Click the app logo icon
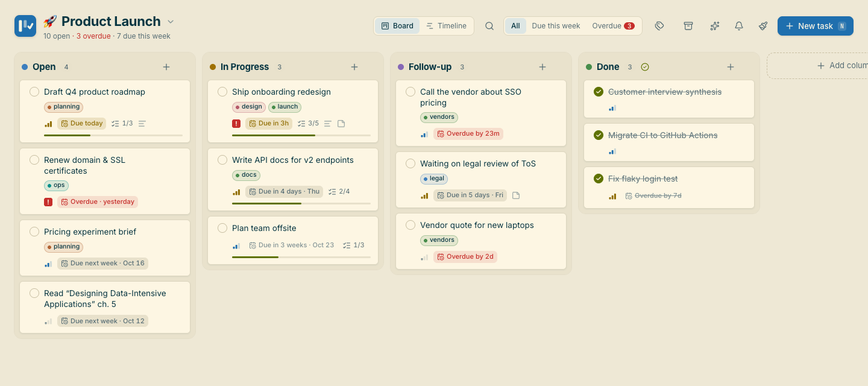 [25, 26]
